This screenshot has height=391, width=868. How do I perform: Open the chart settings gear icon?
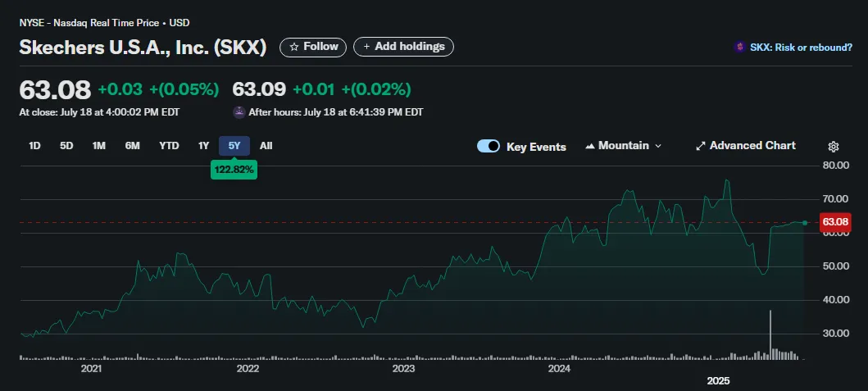coord(833,147)
